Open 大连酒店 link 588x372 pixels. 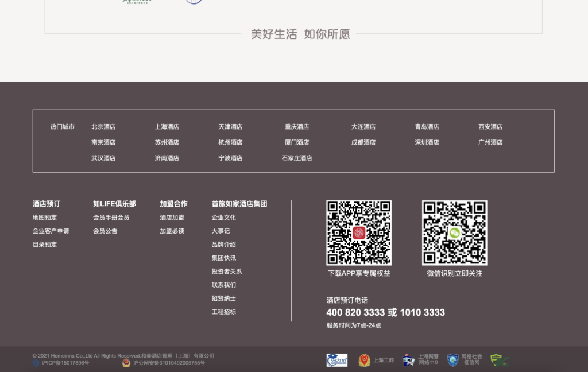point(363,127)
